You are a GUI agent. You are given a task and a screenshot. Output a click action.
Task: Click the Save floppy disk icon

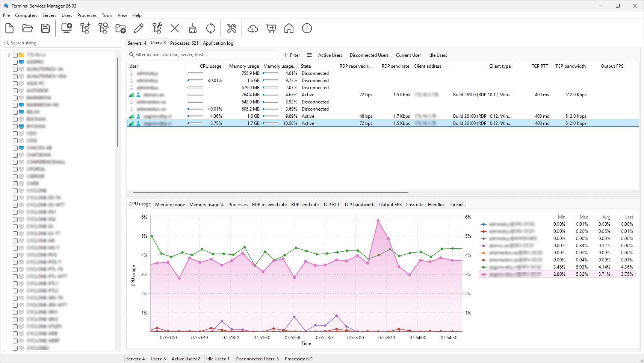tap(45, 29)
